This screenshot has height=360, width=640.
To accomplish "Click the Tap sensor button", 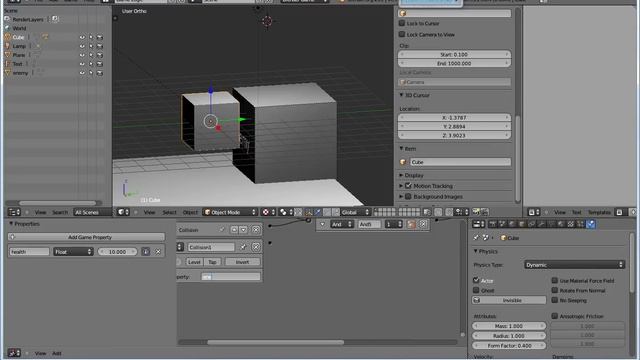I will tap(212, 262).
